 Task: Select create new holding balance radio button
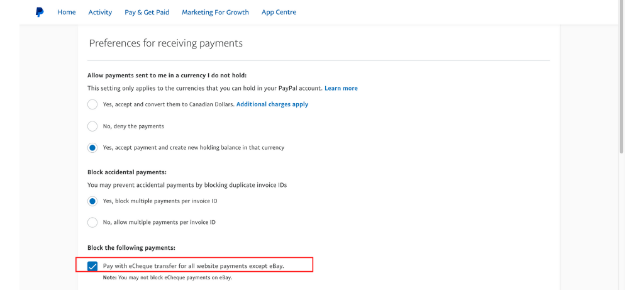click(x=92, y=147)
